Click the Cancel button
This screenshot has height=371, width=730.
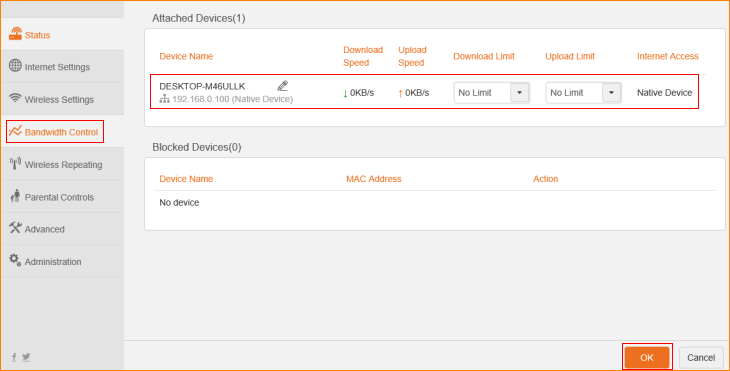point(701,358)
